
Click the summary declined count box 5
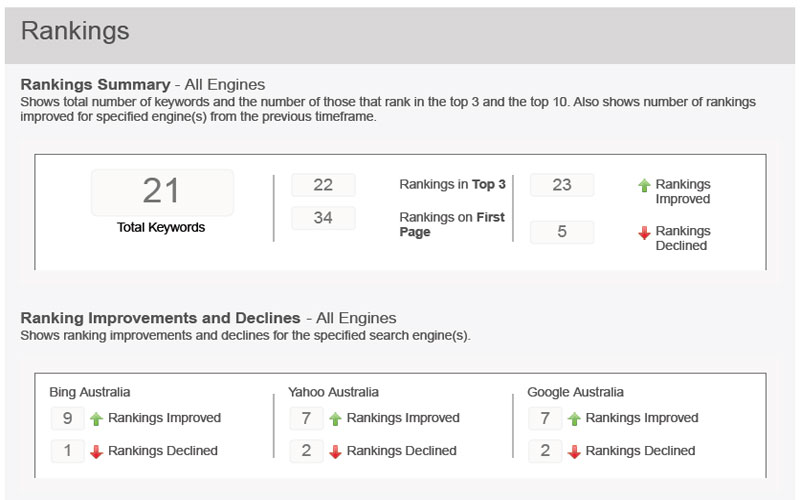coord(561,232)
